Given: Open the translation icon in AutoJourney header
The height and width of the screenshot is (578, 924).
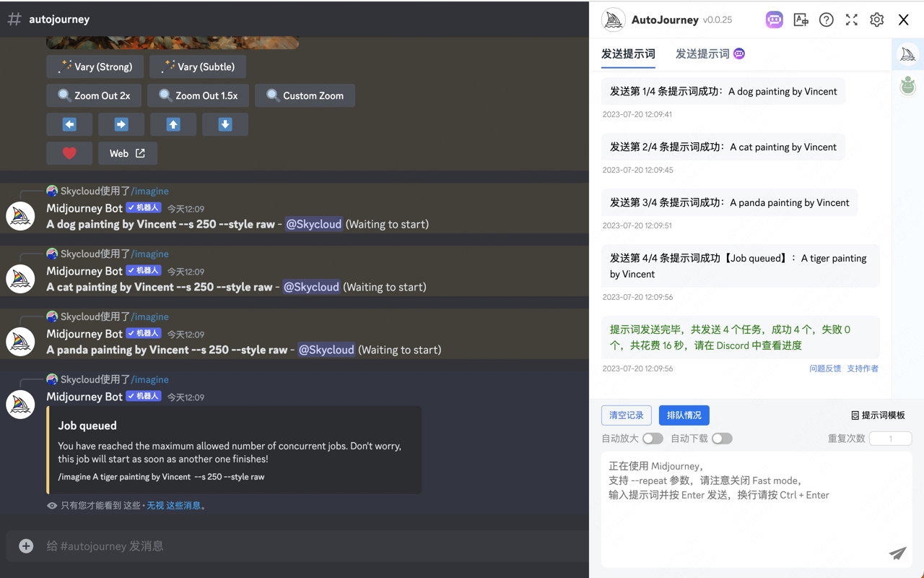Looking at the screenshot, I should (x=801, y=20).
